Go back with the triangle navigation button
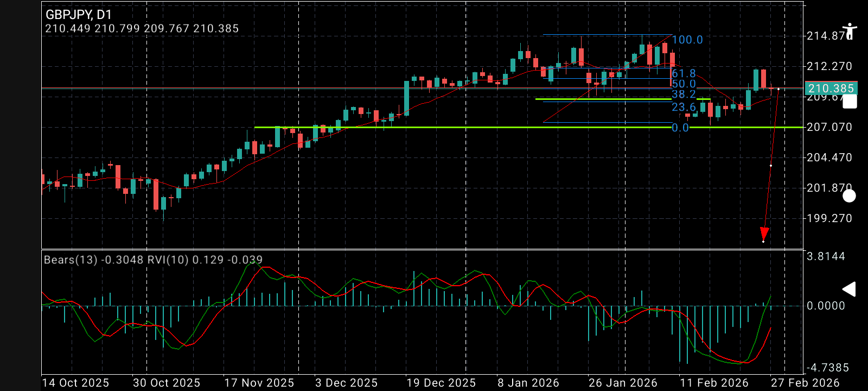 [x=849, y=289]
